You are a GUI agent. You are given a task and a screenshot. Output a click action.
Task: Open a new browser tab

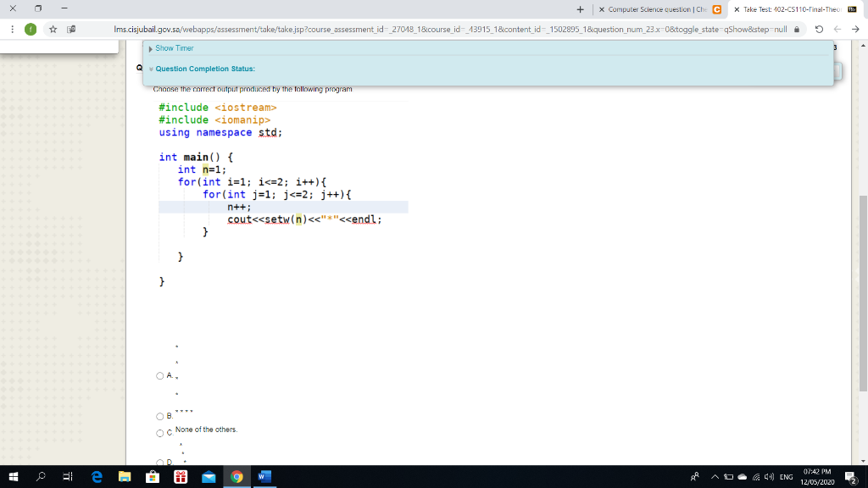click(x=580, y=9)
